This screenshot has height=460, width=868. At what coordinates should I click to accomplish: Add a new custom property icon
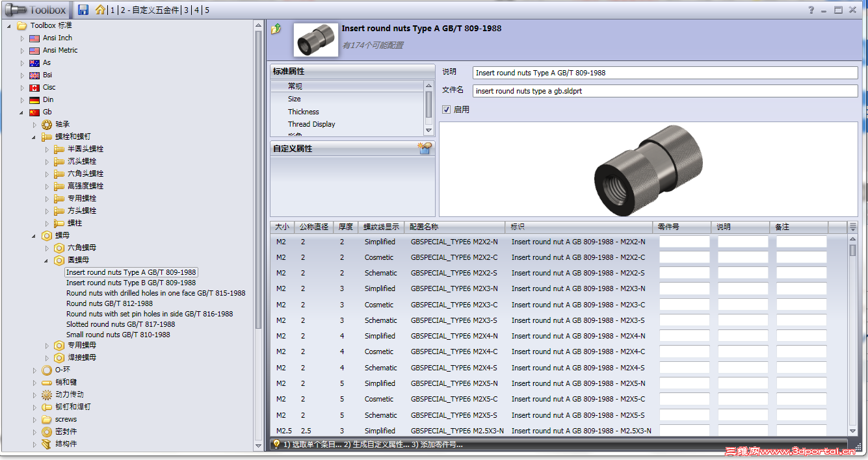tap(425, 148)
